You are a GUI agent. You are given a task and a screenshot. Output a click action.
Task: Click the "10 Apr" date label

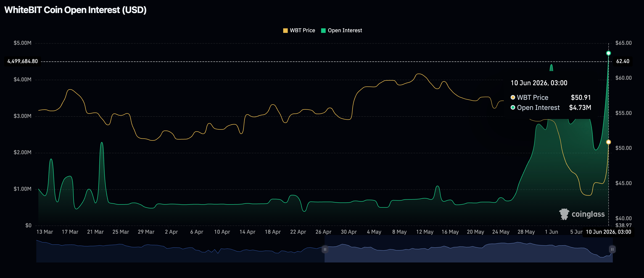(222, 232)
